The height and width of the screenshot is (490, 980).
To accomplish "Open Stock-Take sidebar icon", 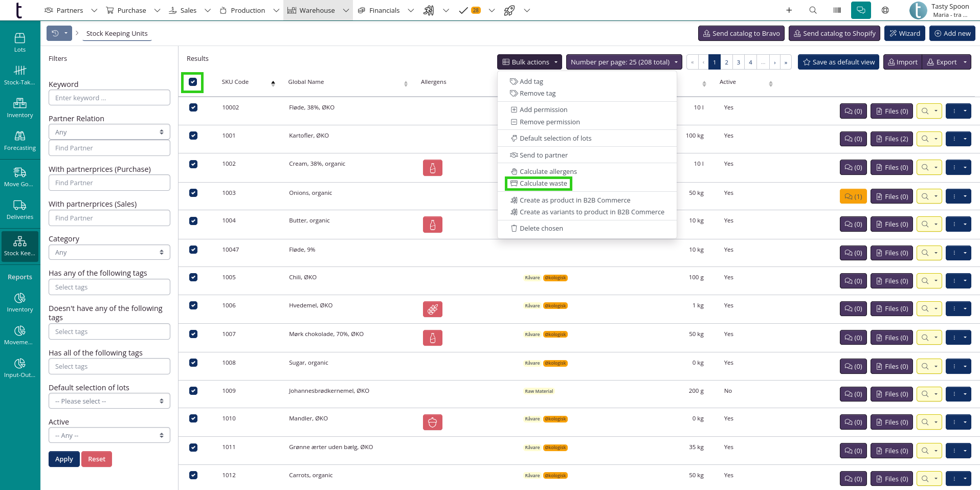I will (x=20, y=75).
